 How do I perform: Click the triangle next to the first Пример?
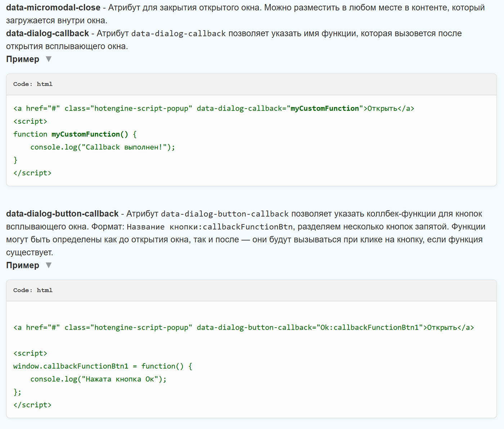tap(49, 59)
